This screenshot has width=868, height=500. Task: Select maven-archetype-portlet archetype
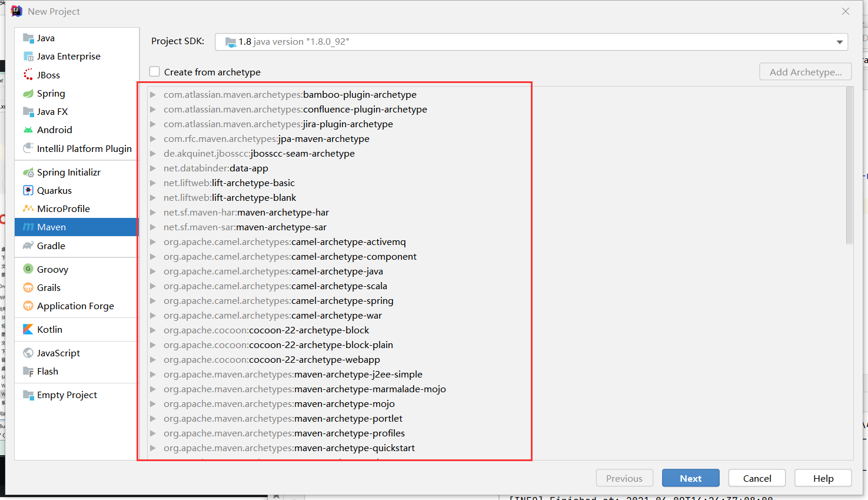tap(283, 418)
